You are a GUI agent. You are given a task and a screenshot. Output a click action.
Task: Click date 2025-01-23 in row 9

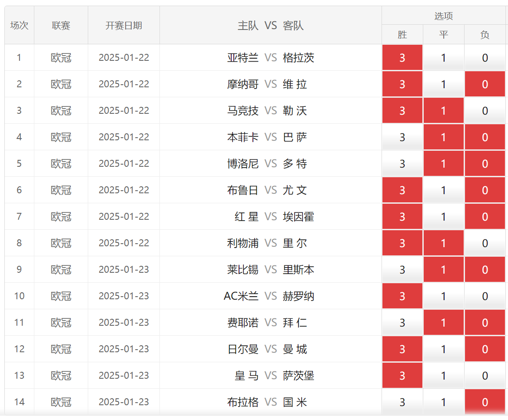(x=124, y=269)
